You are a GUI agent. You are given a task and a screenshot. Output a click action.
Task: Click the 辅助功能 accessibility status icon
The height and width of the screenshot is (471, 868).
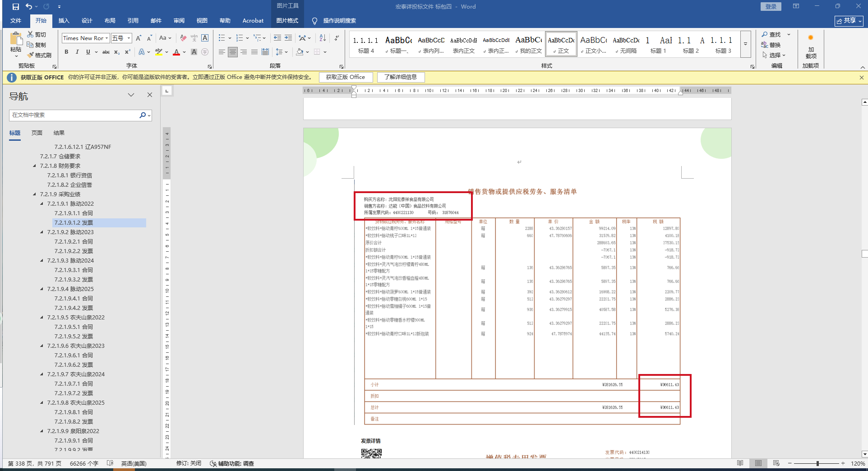tap(213, 463)
